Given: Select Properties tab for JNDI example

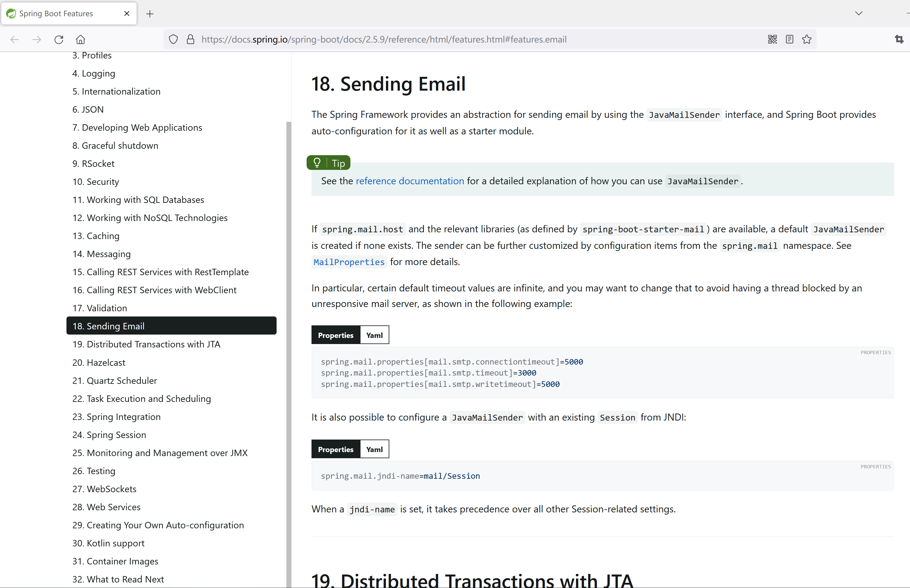Looking at the screenshot, I should [335, 449].
